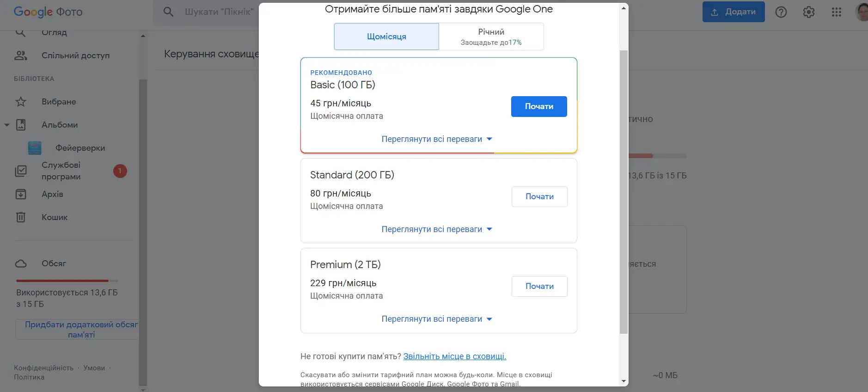Click the Кошик trash icon

(x=21, y=217)
